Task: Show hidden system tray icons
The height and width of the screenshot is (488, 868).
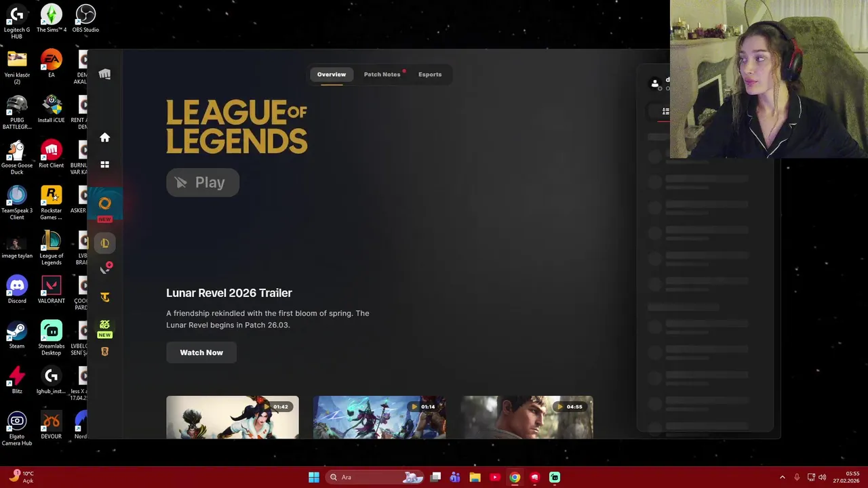Action: tap(782, 477)
